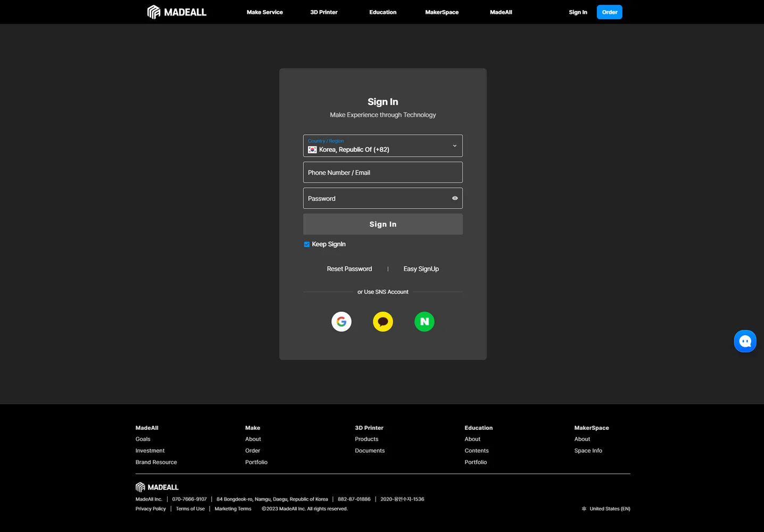
Task: Toggle password visibility eye icon
Action: pos(455,198)
